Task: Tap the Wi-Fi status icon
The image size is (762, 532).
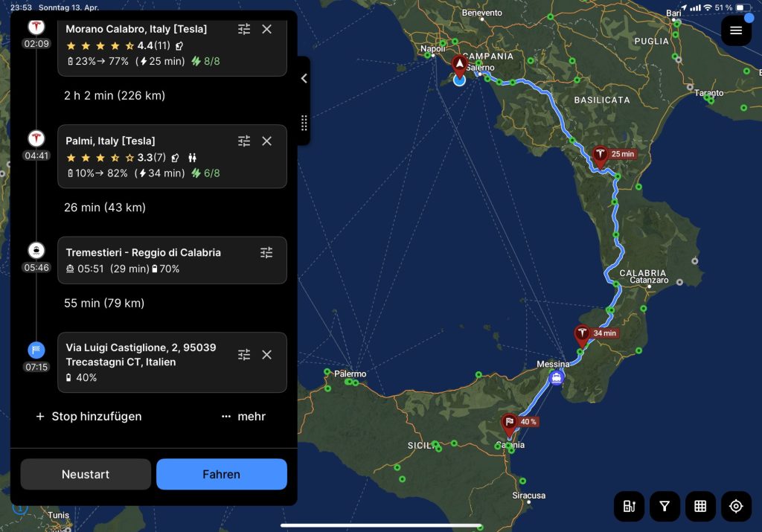Action: (708, 7)
